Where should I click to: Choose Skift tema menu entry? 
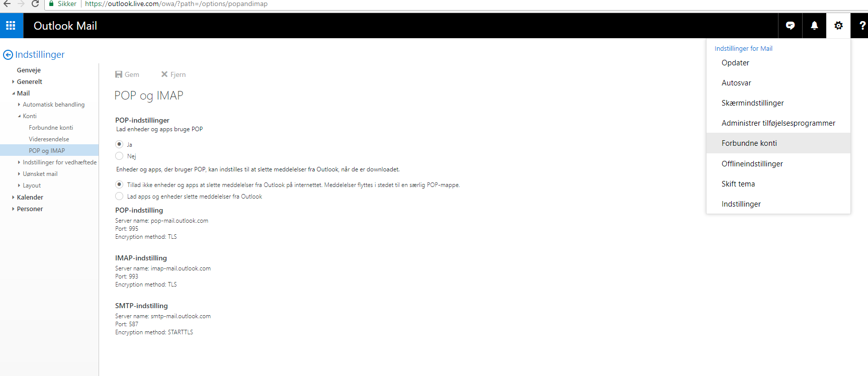coord(778,184)
